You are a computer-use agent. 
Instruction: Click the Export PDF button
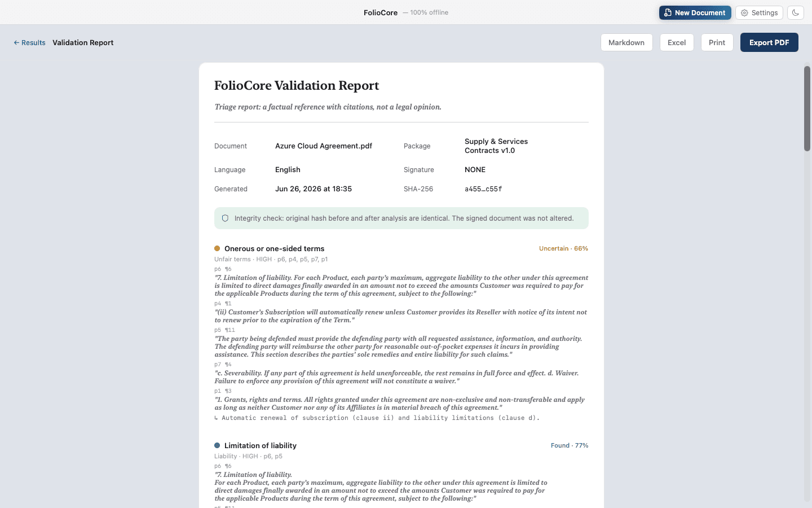(769, 42)
